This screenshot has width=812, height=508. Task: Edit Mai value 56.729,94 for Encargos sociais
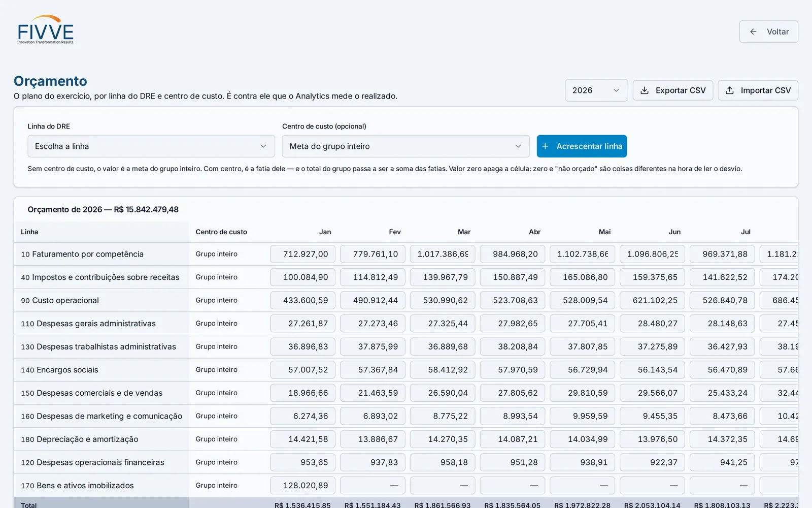tap(583, 370)
